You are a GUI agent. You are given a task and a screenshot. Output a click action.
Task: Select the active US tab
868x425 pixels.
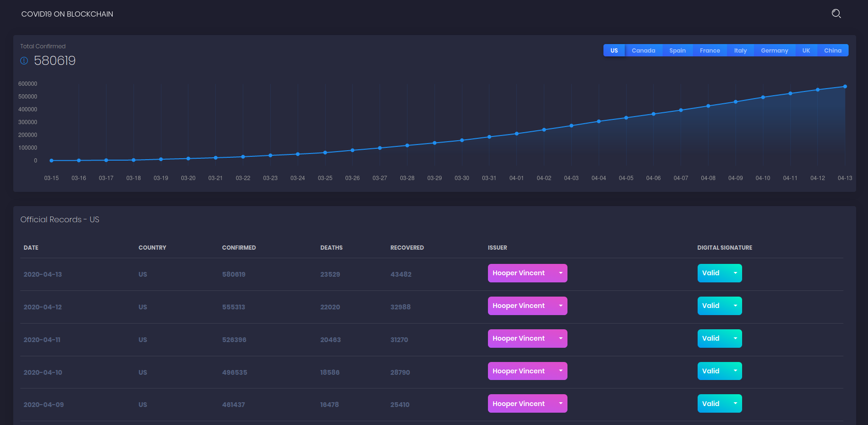tap(614, 50)
